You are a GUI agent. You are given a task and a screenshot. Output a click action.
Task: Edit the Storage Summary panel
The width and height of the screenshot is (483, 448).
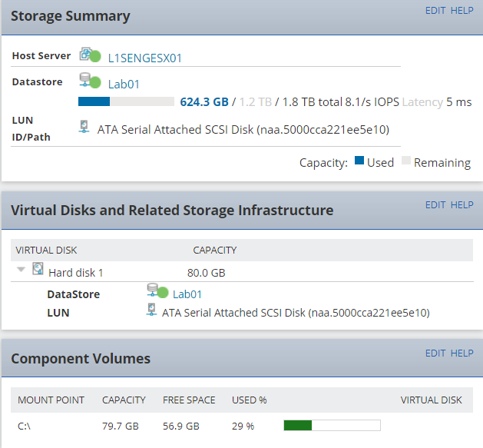435,11
